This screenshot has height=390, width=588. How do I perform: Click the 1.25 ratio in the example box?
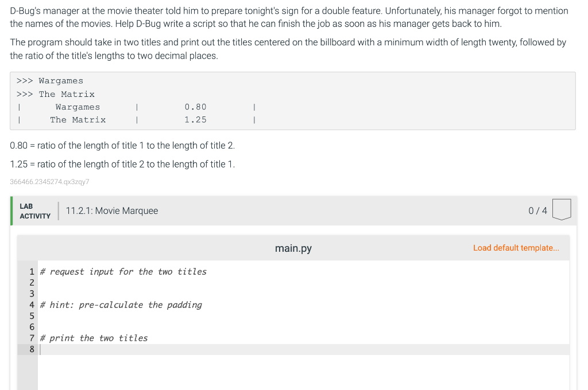(x=195, y=119)
